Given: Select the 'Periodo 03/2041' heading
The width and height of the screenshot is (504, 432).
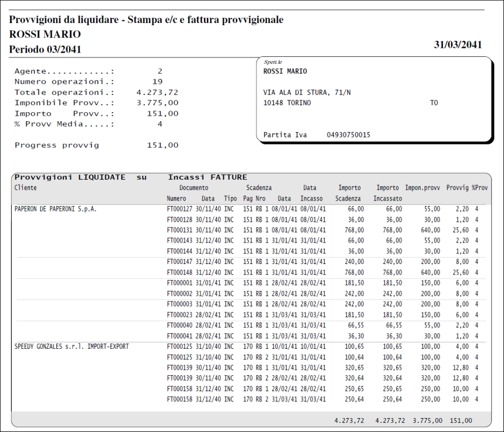Looking at the screenshot, I should point(45,49).
